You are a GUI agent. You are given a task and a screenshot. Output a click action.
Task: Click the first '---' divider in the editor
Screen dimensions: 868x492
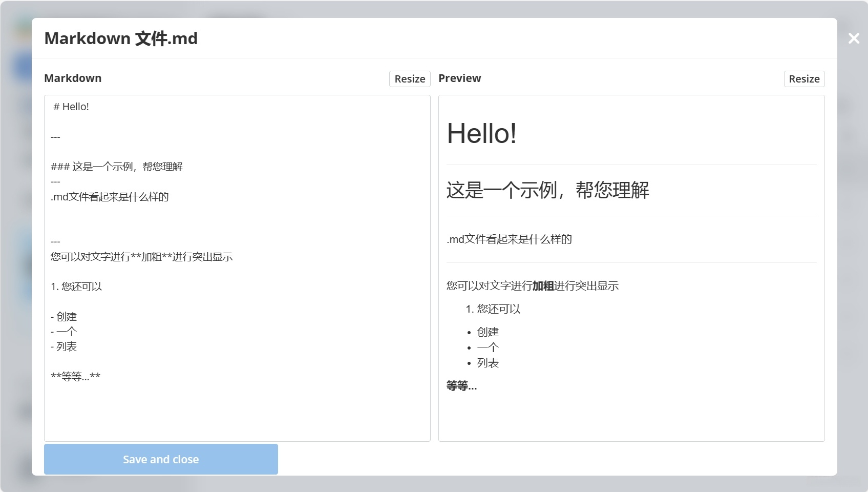[x=55, y=136]
